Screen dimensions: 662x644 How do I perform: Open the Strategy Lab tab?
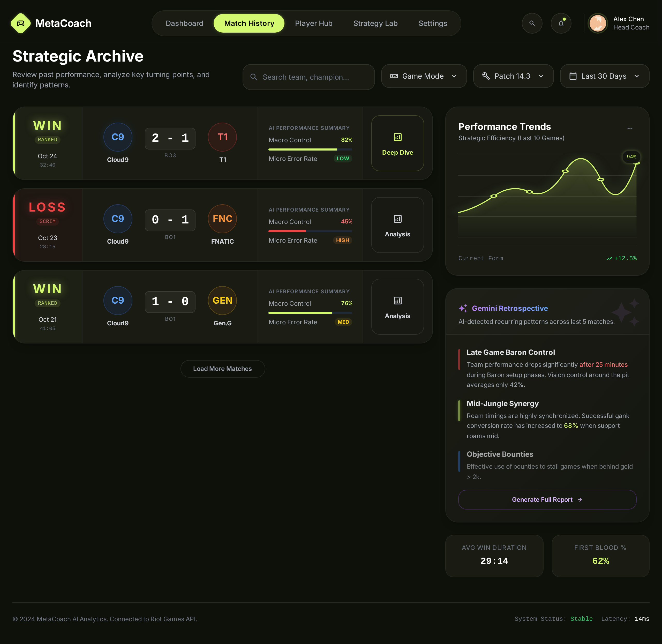tap(375, 23)
